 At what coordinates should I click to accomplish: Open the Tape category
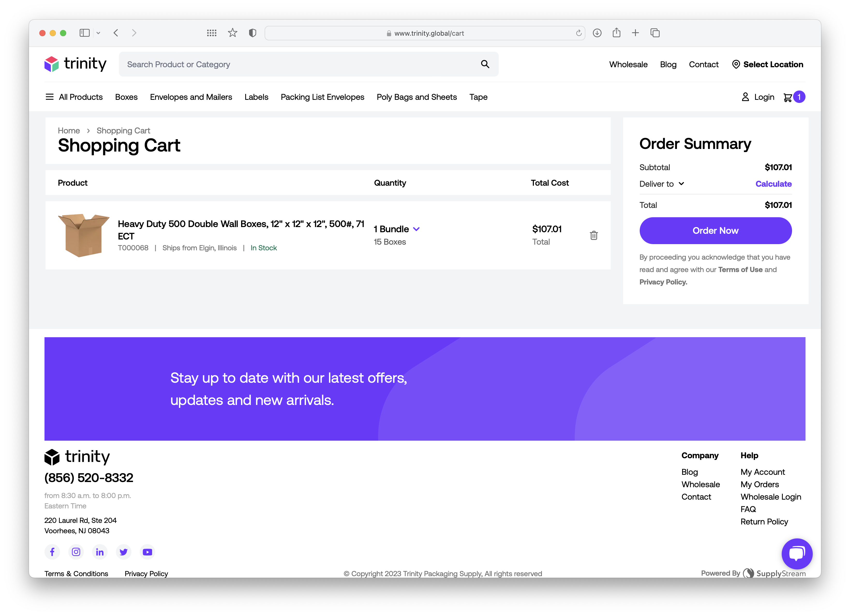[478, 97]
